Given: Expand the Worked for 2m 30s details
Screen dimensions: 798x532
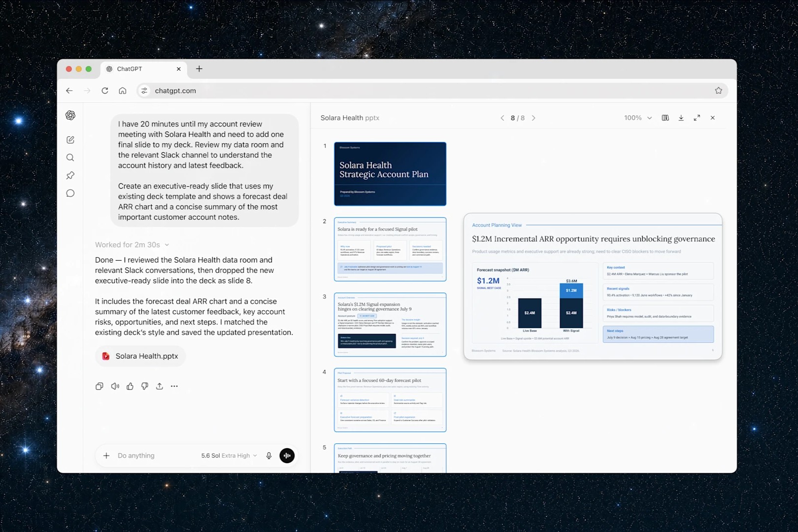Looking at the screenshot, I should [132, 245].
